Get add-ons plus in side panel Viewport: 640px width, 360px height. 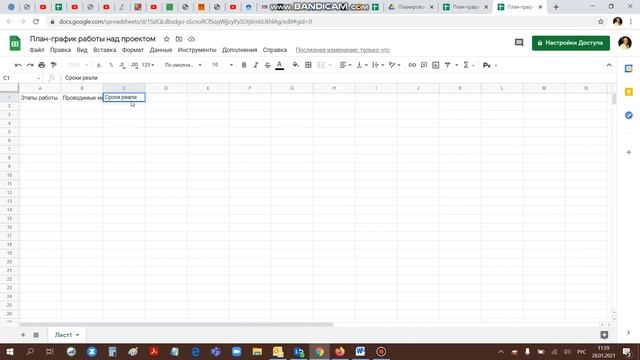click(x=629, y=152)
